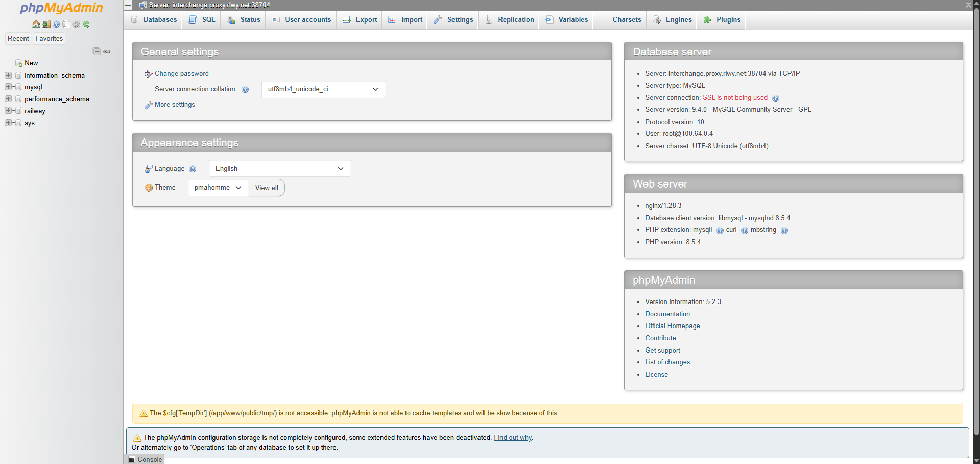980x464 pixels.
Task: Open help for Server connection collation
Action: point(246,89)
